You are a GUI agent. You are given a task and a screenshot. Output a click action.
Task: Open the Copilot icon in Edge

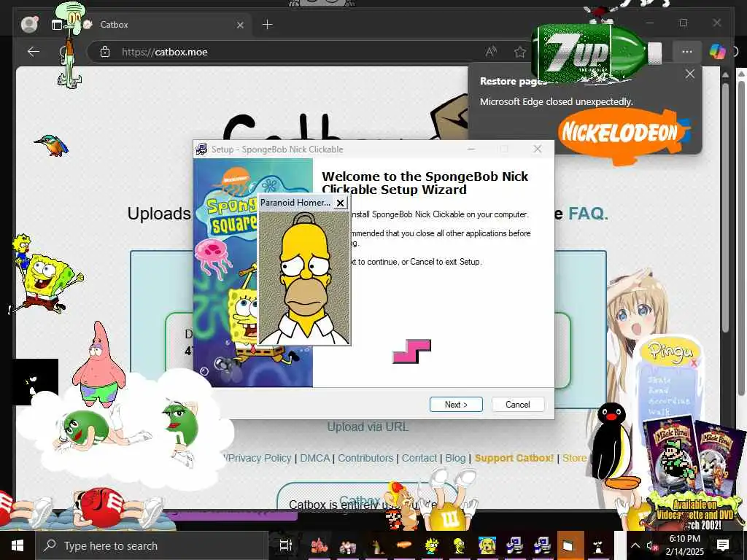[717, 52]
